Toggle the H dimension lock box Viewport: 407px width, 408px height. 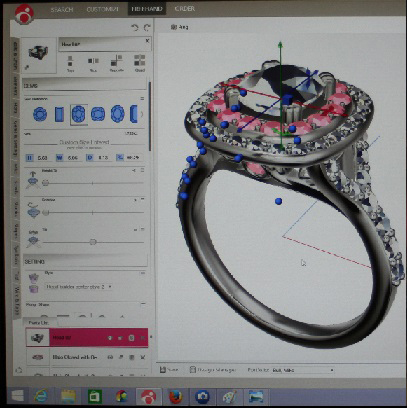[30, 158]
